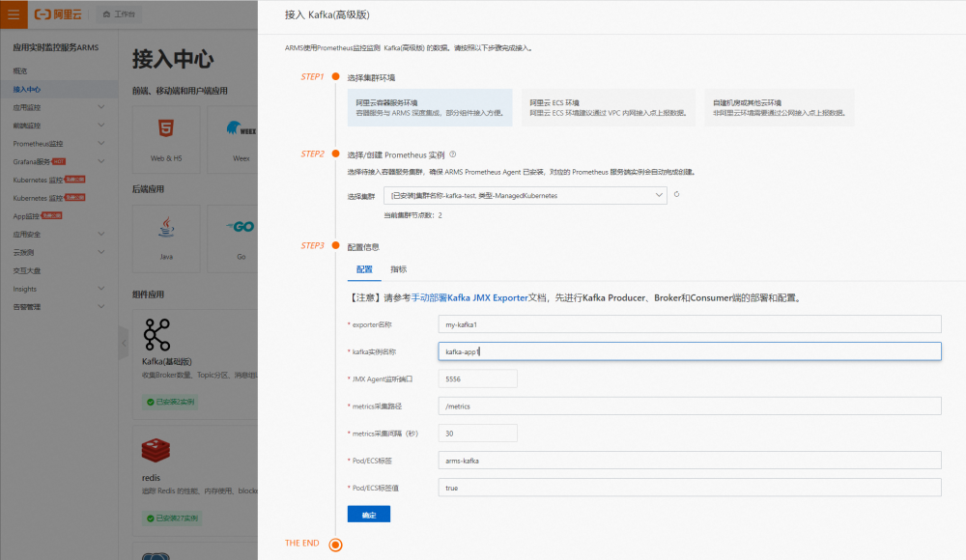Image resolution: width=966 pixels, height=560 pixels.
Task: Click the 接入 Kafka(高级版) panel title
Action: click(327, 14)
